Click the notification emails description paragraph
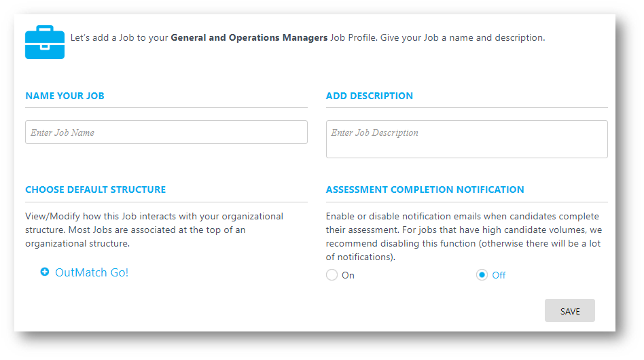The image size is (644, 360). pos(464,236)
